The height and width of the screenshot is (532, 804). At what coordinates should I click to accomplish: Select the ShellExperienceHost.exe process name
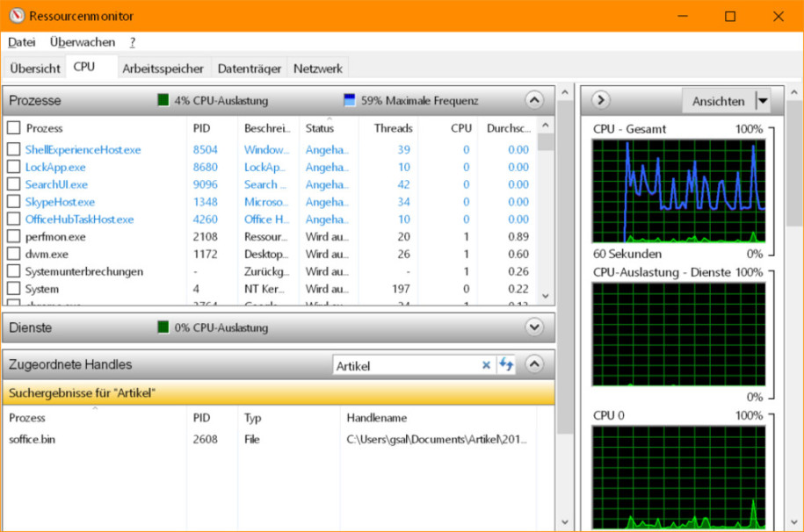pyautogui.click(x=83, y=149)
